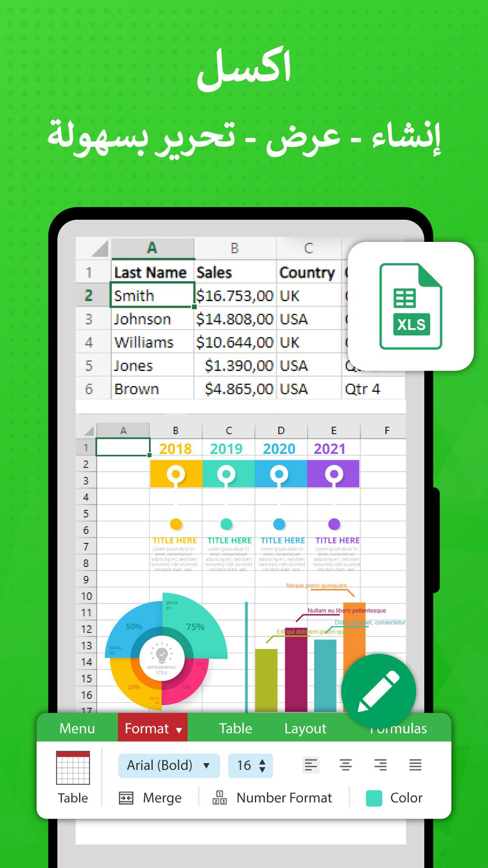The image size is (488, 868).
Task: Select column D header in lower sheet
Action: (x=281, y=430)
